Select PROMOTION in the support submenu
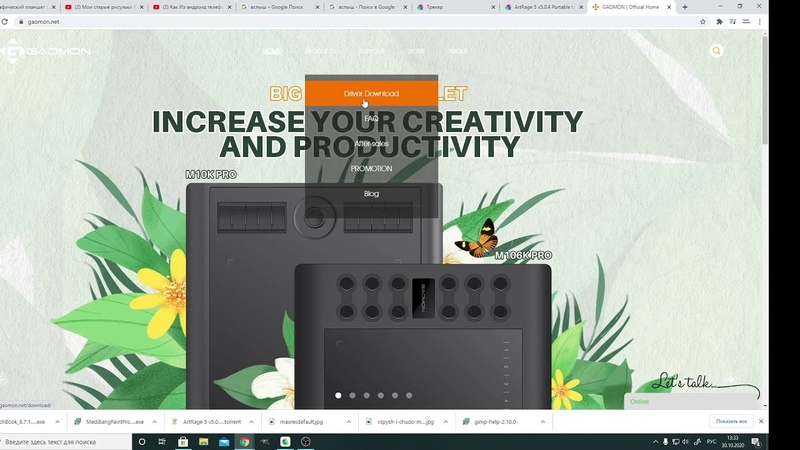The width and height of the screenshot is (800, 450). click(x=371, y=169)
